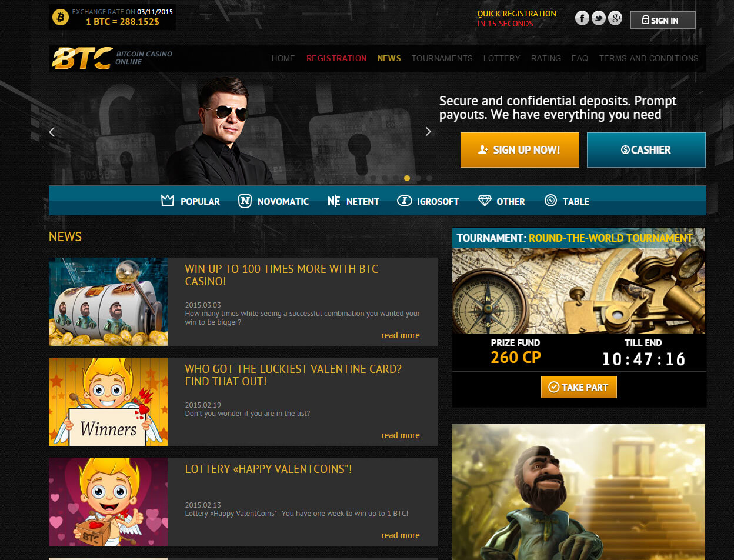Open the Cashier button
This screenshot has height=560, width=734.
(x=646, y=150)
